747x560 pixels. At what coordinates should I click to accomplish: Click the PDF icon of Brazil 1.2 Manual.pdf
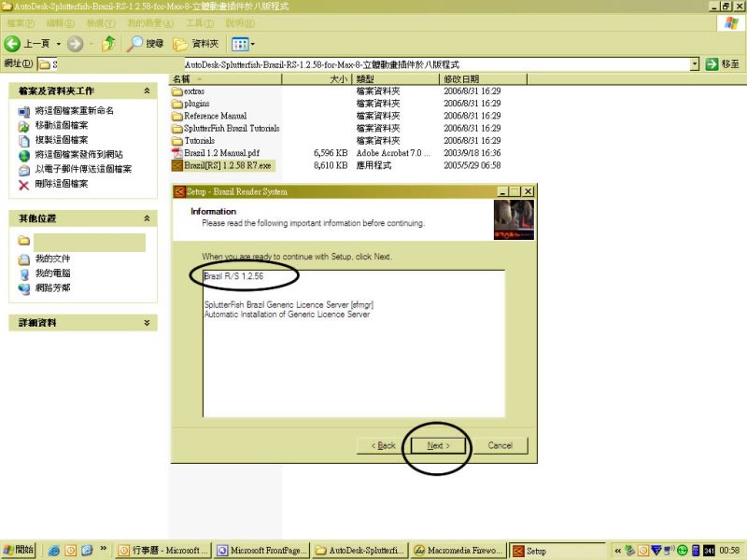coord(177,153)
